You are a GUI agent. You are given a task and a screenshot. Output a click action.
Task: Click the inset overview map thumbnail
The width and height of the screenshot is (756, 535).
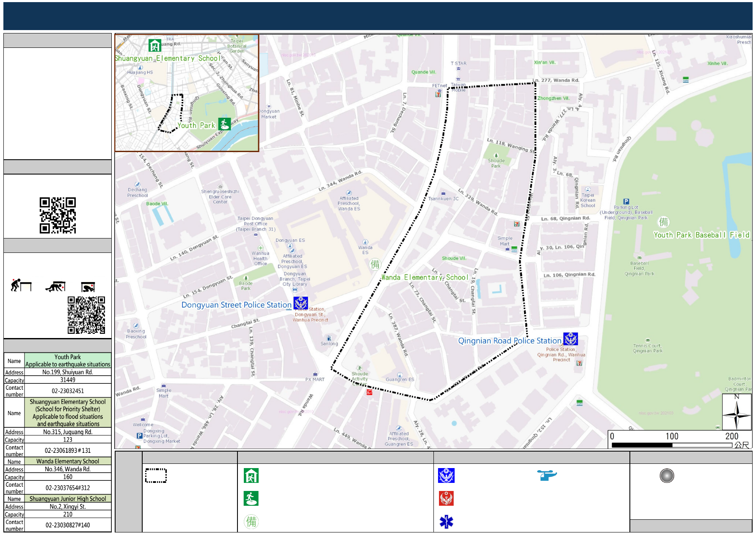click(187, 93)
